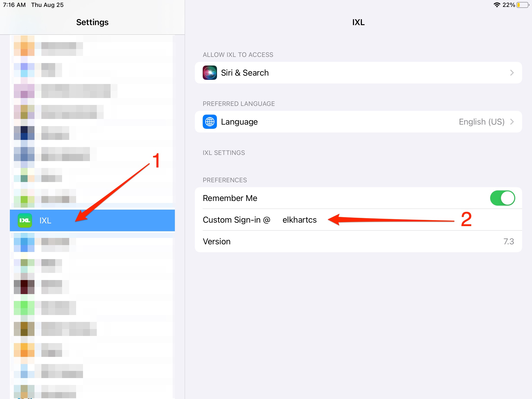
Task: Tap the 7.3 version number
Action: 509,241
